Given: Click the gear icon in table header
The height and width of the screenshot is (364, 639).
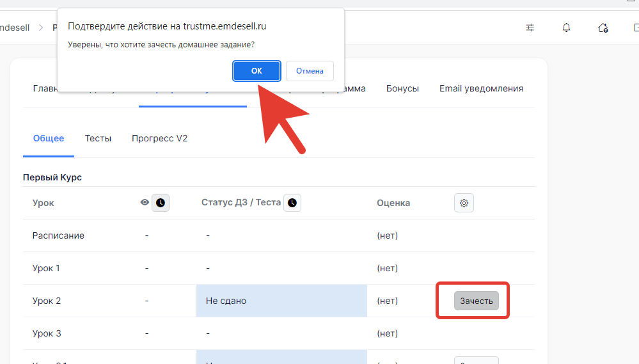Looking at the screenshot, I should pos(464,203).
